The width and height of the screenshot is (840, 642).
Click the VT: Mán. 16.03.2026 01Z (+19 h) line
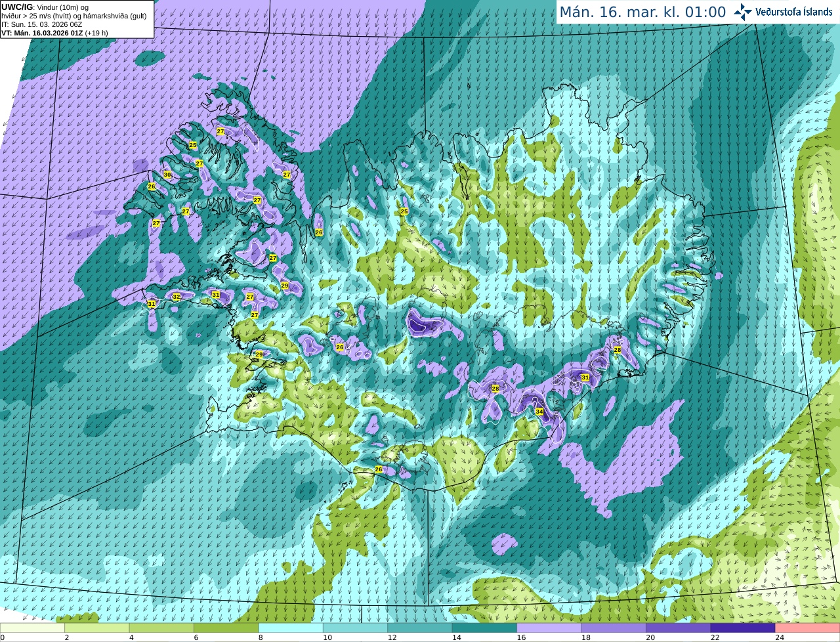tap(55, 33)
